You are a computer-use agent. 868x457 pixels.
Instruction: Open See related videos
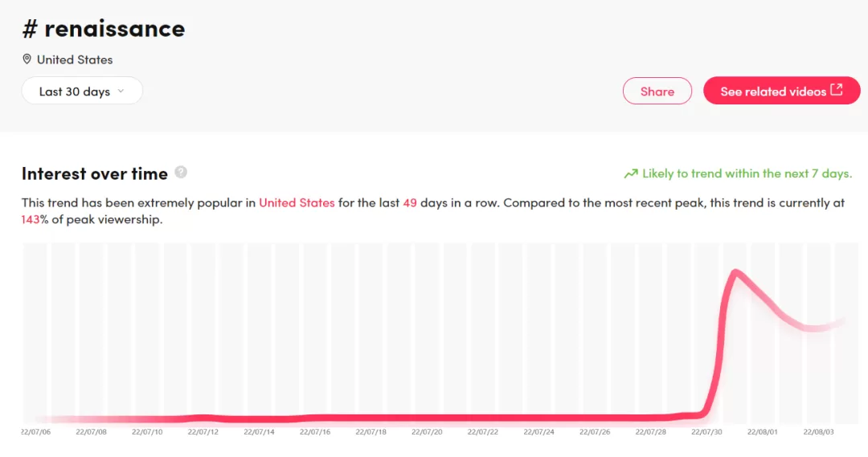tap(782, 91)
